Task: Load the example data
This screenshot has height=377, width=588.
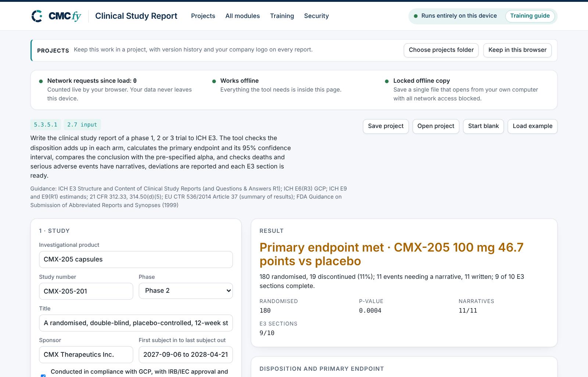Action: 533,126
